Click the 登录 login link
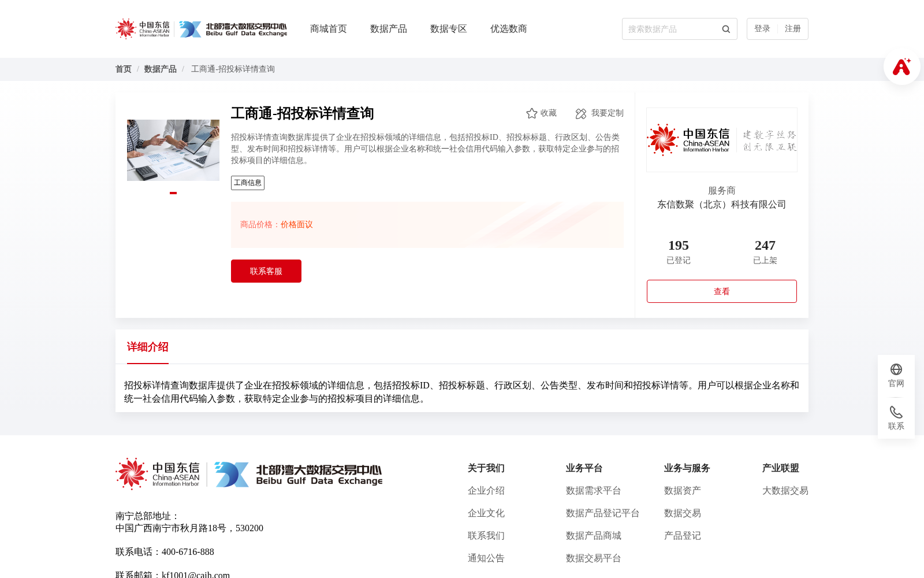 coord(762,29)
